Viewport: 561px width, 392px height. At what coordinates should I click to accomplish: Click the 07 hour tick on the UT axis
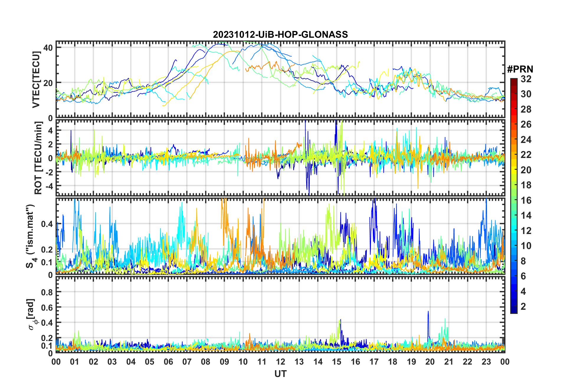point(187,362)
